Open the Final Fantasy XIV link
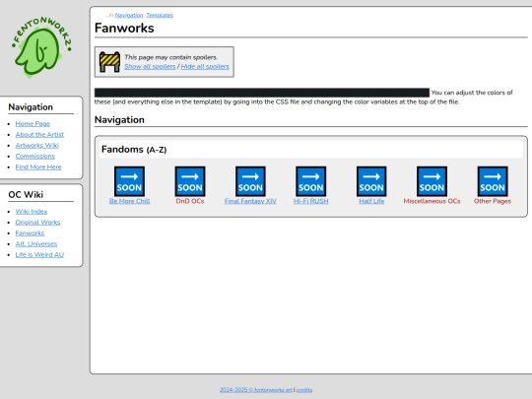This screenshot has height=399, width=532. tap(250, 201)
